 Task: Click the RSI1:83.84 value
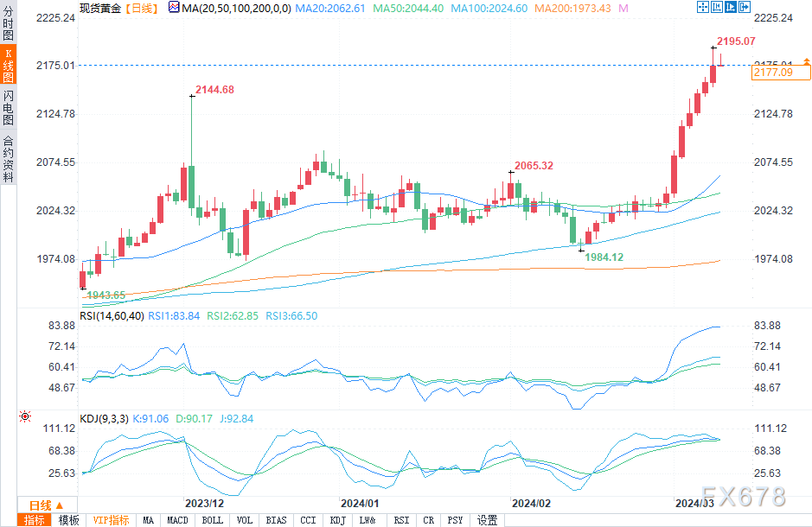click(x=174, y=316)
